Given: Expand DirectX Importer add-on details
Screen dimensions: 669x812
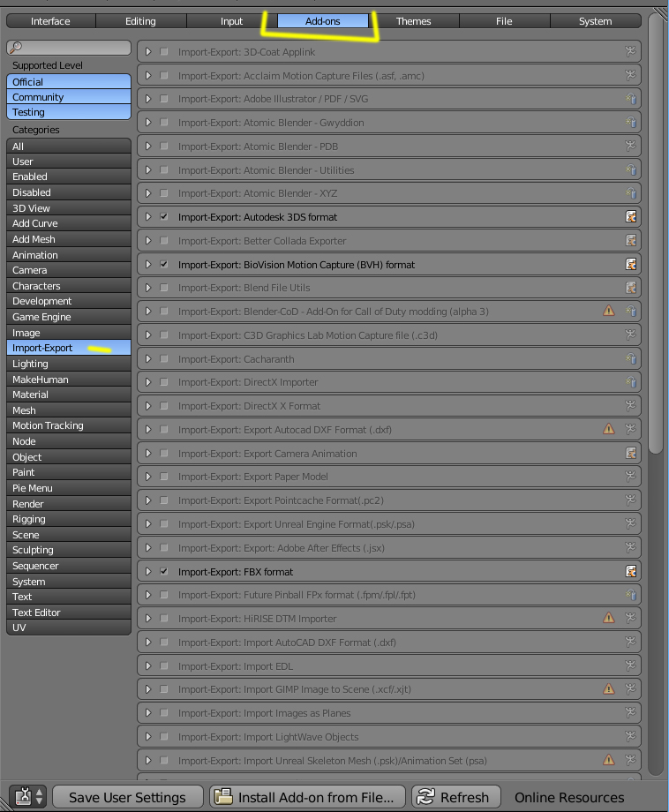Looking at the screenshot, I should 148,382.
